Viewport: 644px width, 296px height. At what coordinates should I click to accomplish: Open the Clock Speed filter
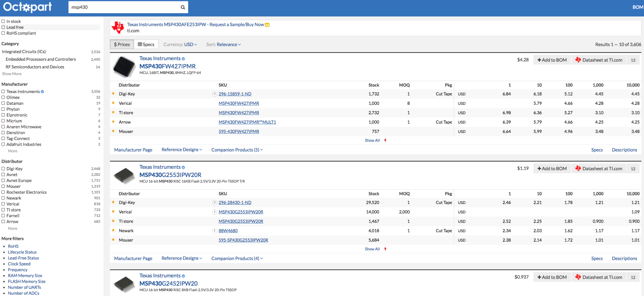coord(19,264)
